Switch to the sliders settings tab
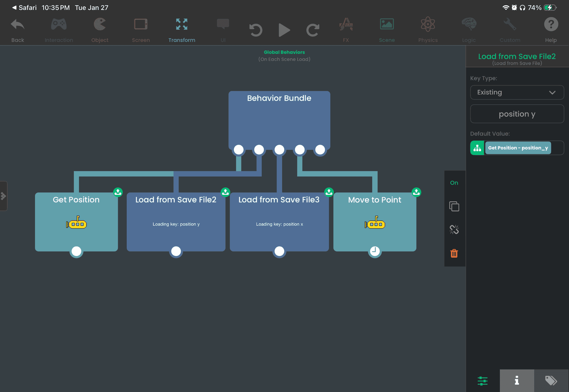Image resolution: width=569 pixels, height=392 pixels. point(482,380)
